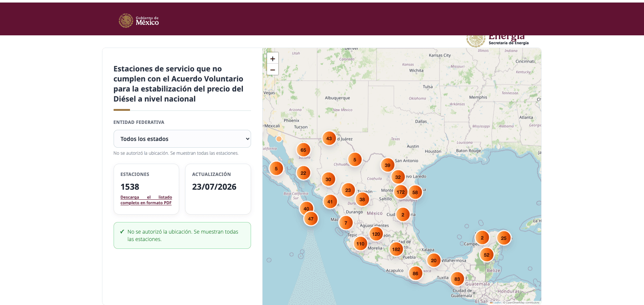
Task: Open the Gobierno de México logo link
Action: pos(139,21)
